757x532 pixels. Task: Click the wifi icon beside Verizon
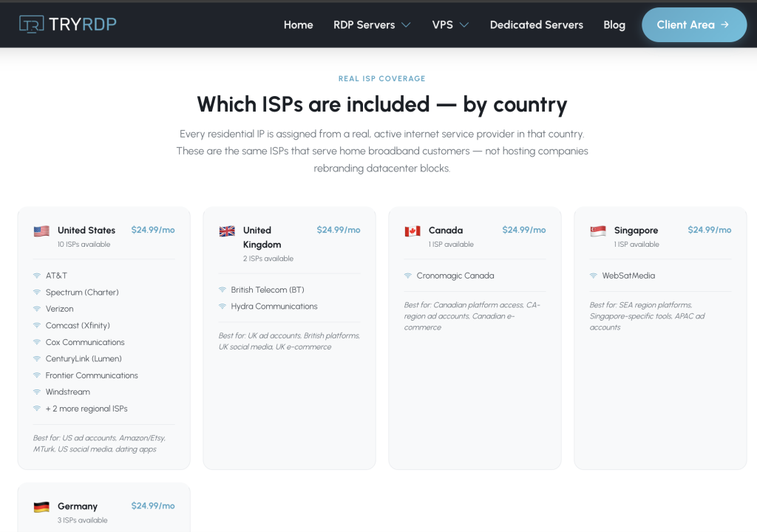(37, 308)
